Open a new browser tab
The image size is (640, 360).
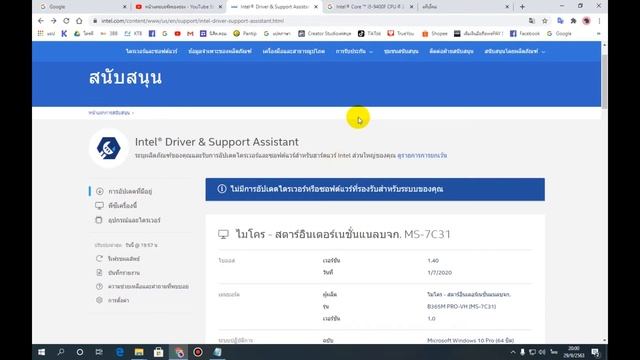[522, 7]
